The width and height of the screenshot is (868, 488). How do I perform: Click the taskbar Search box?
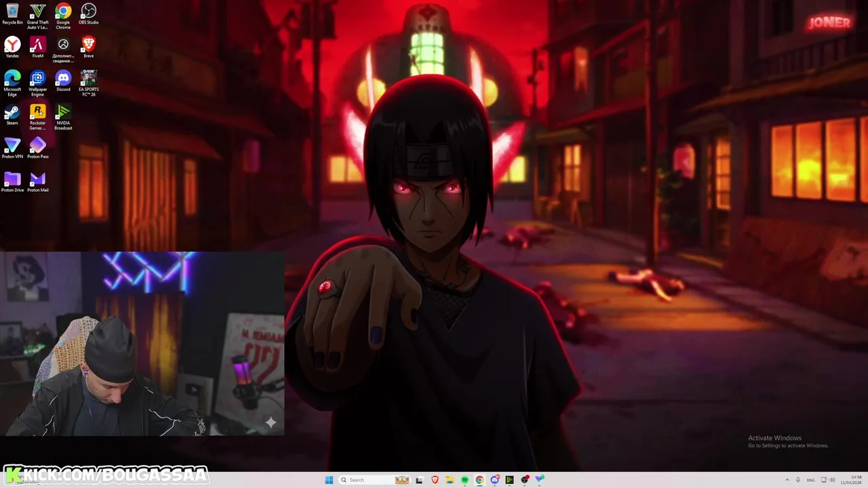(x=374, y=480)
